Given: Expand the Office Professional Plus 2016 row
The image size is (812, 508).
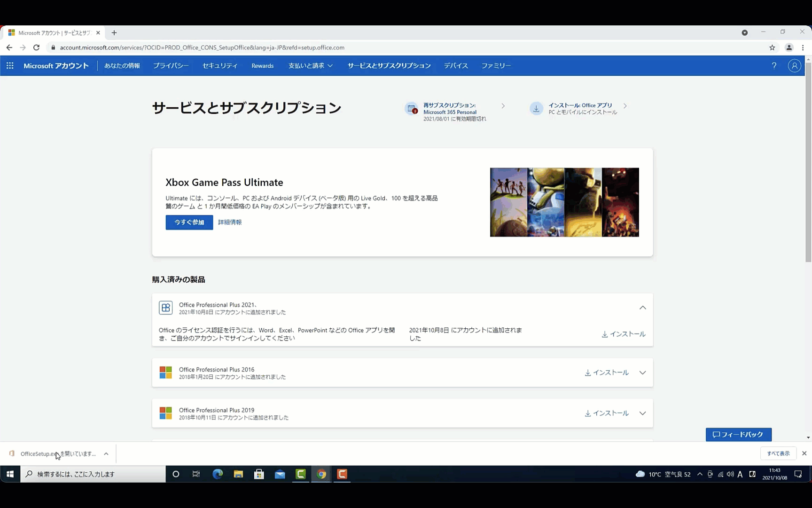Looking at the screenshot, I should (x=642, y=373).
